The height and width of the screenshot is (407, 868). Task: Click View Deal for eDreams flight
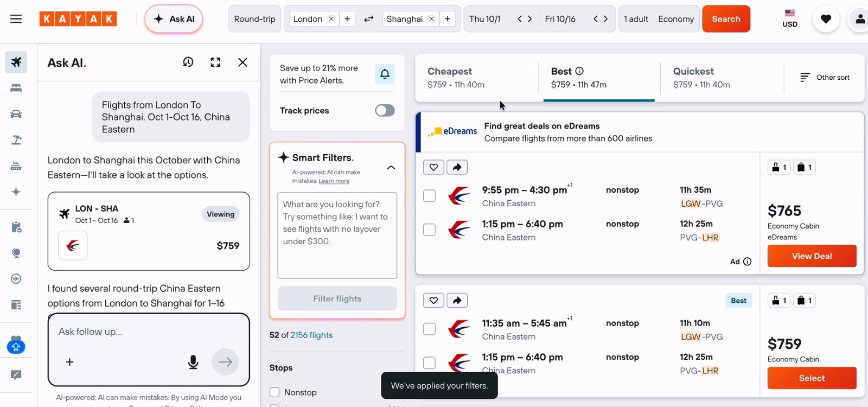tap(812, 256)
